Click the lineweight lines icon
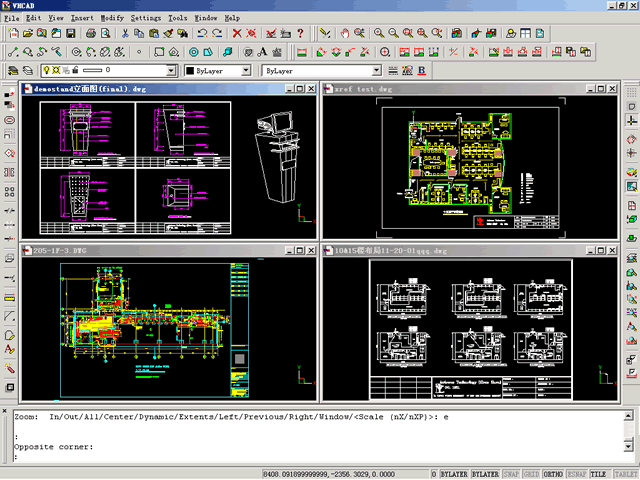This screenshot has height=480, width=640. (x=393, y=71)
